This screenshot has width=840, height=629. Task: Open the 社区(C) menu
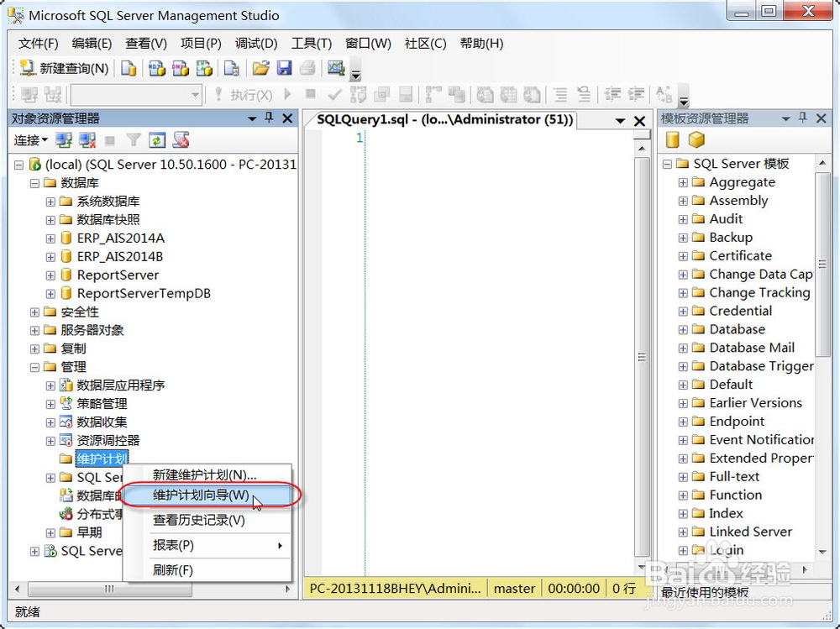click(x=425, y=44)
